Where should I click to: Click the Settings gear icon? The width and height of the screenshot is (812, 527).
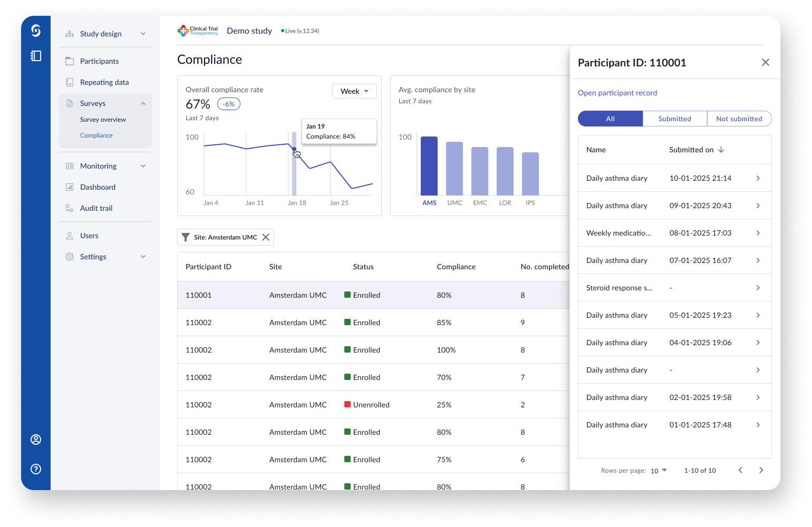[70, 257]
